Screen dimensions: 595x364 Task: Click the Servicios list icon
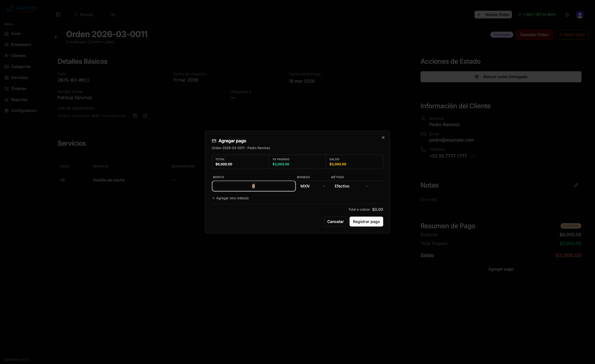6,78
